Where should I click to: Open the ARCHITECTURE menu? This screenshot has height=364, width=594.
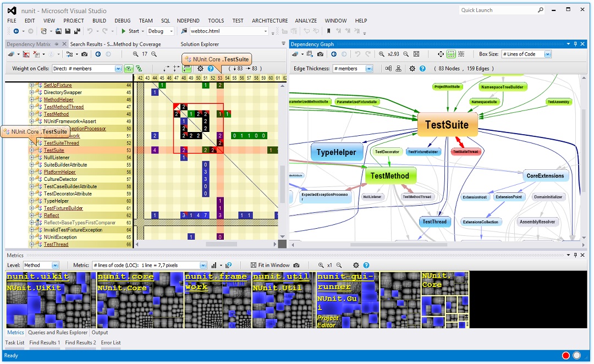(269, 21)
